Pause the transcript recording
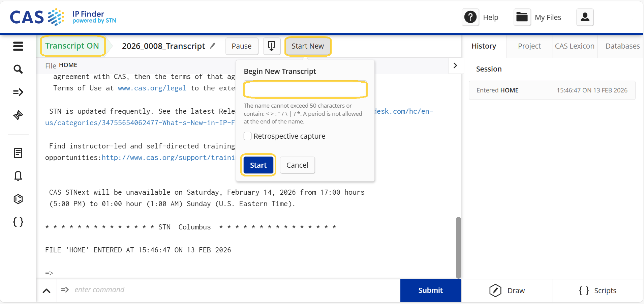644x304 pixels. pyautogui.click(x=242, y=46)
